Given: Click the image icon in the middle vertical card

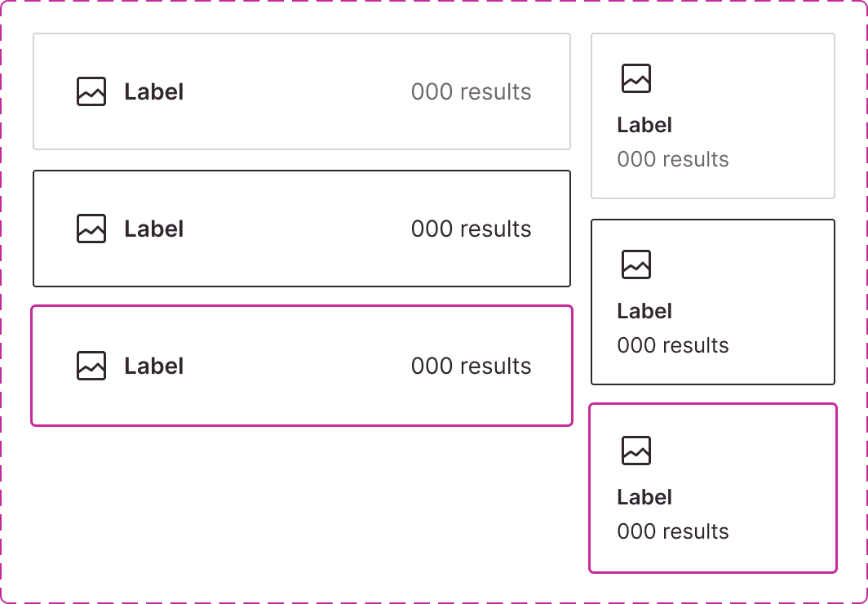Looking at the screenshot, I should (635, 264).
